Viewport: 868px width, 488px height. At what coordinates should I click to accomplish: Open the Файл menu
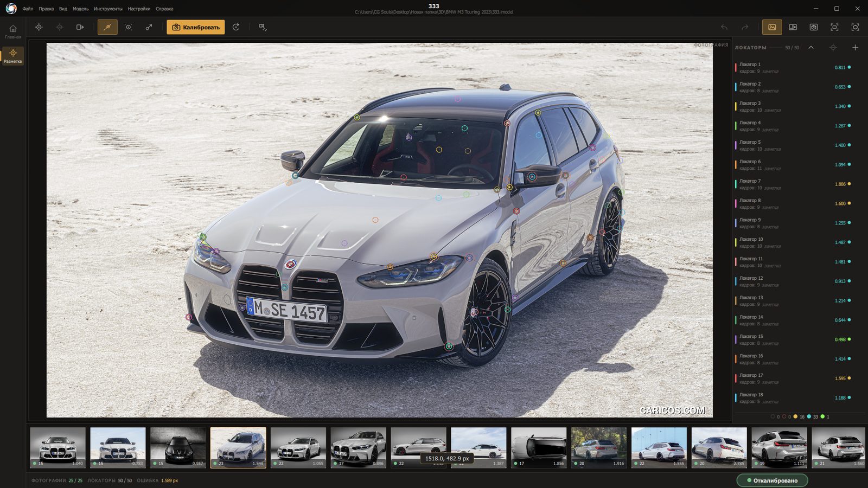coord(28,9)
